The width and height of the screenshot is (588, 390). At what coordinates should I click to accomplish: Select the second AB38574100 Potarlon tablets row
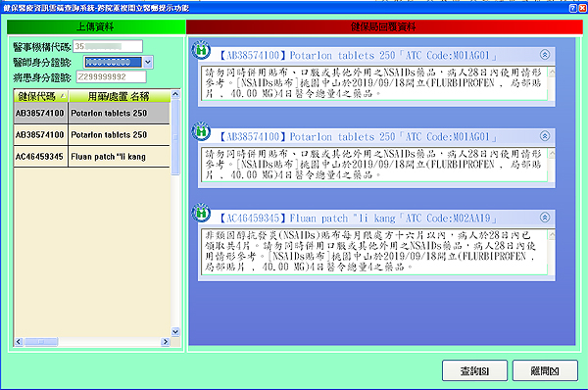92,135
